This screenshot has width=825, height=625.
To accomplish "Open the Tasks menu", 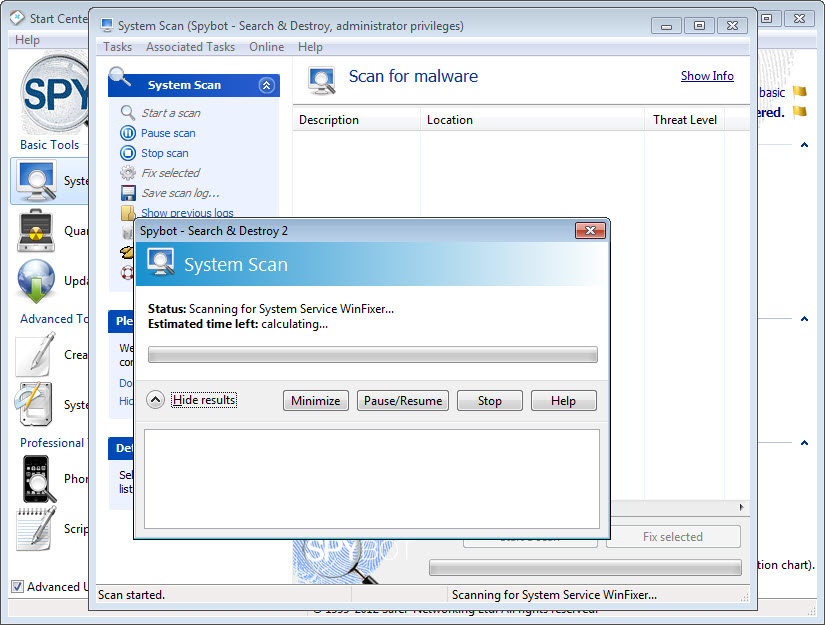I will coord(117,47).
